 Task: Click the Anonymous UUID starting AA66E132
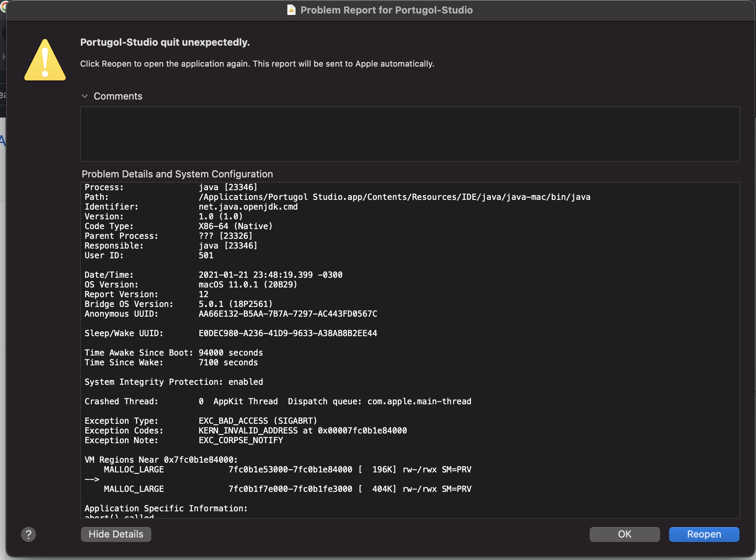pyautogui.click(x=288, y=314)
